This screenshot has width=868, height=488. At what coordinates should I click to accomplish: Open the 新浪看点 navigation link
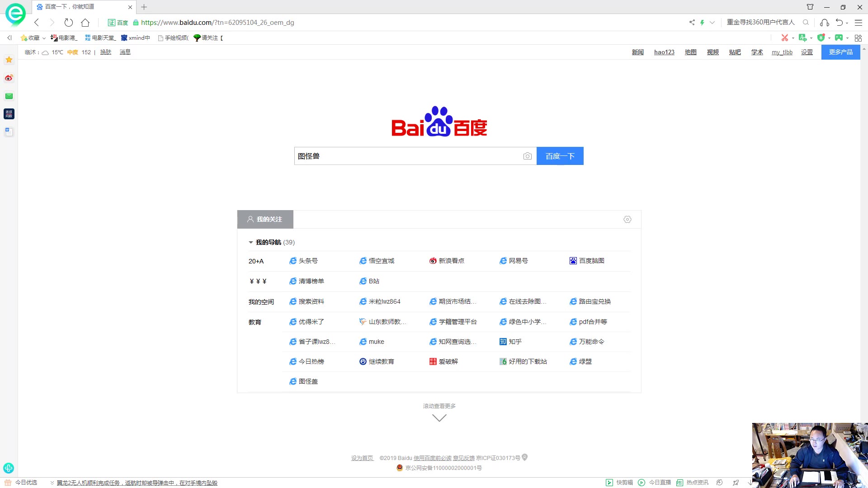pos(447,261)
